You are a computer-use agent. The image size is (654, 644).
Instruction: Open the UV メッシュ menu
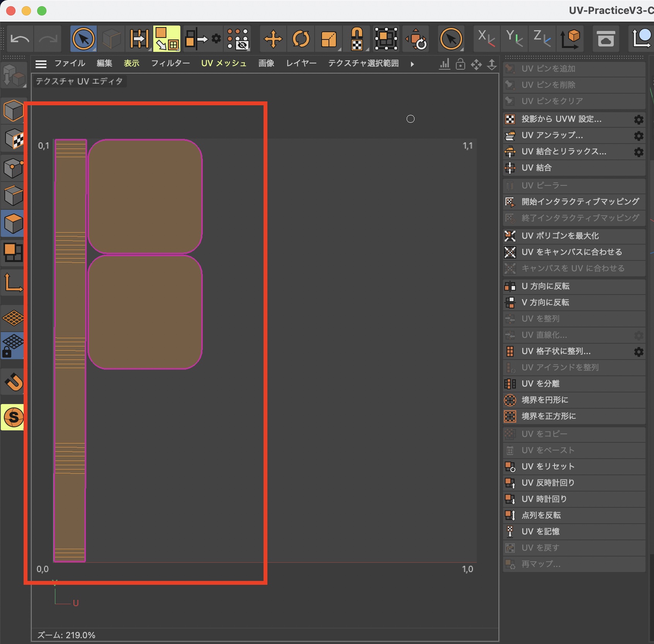(x=224, y=63)
